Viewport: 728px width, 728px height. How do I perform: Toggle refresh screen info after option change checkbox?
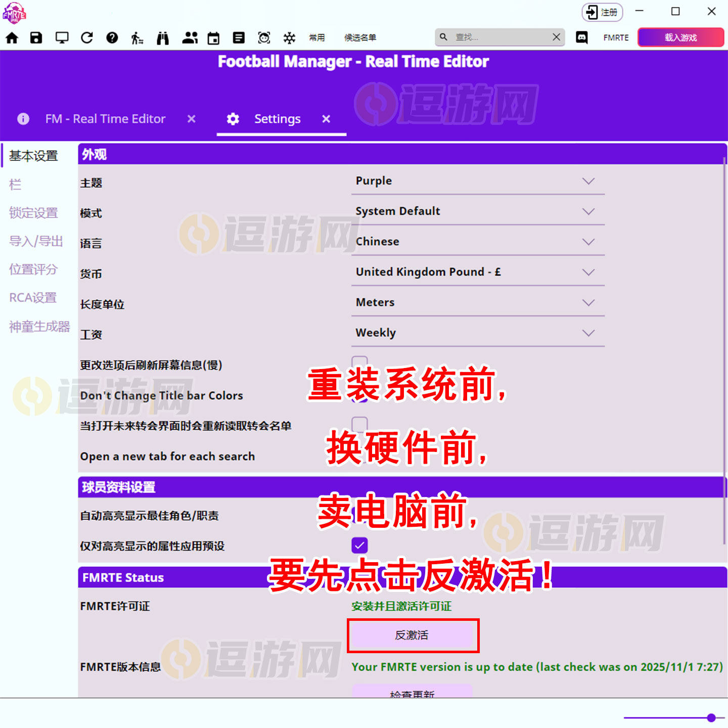[x=359, y=363]
